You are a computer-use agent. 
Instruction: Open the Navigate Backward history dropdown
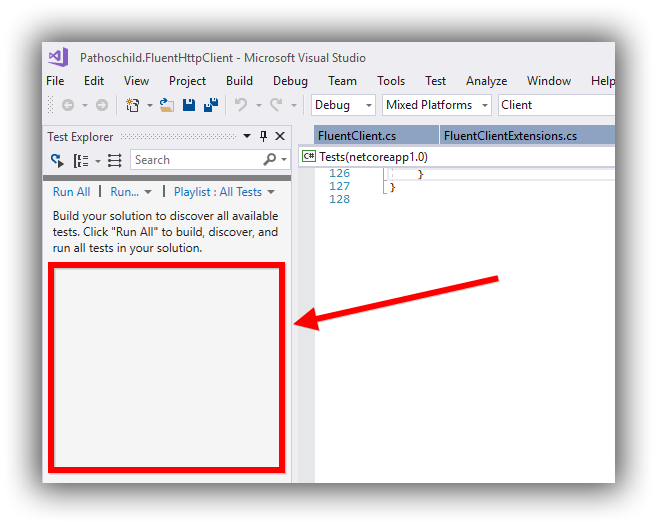pos(85,105)
